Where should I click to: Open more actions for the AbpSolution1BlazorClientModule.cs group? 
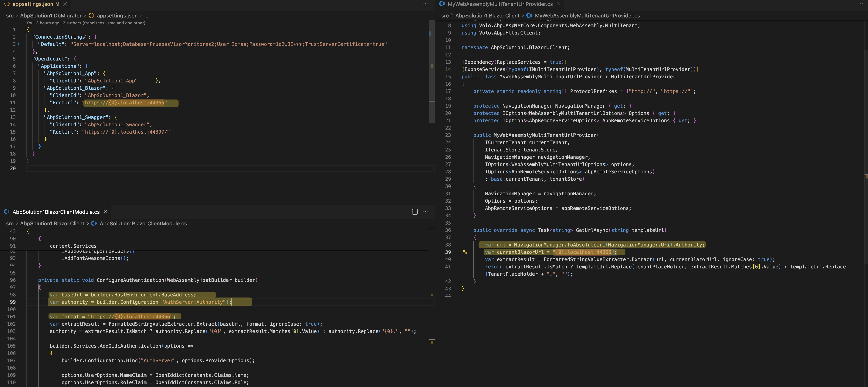point(425,212)
